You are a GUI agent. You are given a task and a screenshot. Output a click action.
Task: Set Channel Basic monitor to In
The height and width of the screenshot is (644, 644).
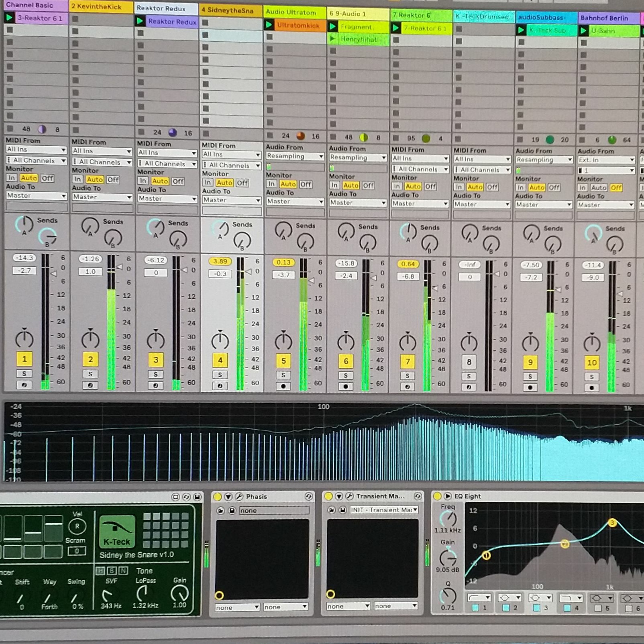(11, 178)
